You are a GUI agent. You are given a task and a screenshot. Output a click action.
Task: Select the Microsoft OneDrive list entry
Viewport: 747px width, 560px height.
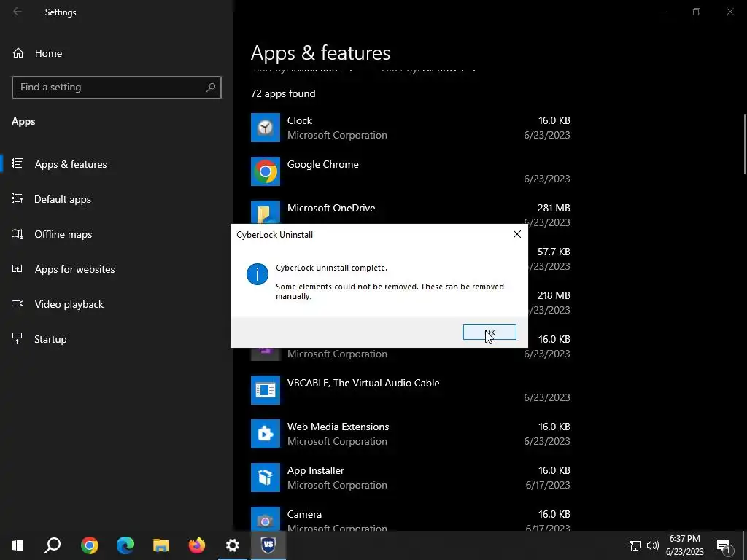tap(411, 212)
